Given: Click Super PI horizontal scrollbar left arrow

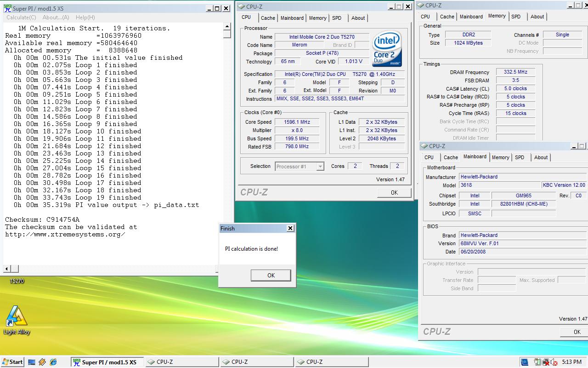Looking at the screenshot, I should point(7,268).
